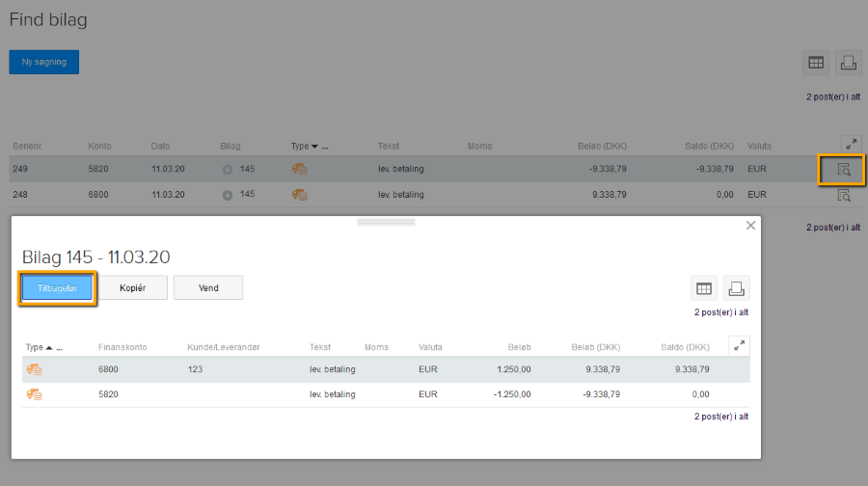Click the Finanskonto column header
This screenshot has height=486, width=868.
[122, 347]
